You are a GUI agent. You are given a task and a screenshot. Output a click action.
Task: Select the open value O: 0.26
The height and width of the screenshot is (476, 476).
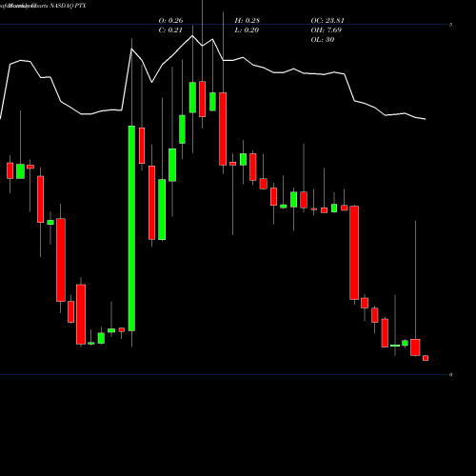pos(170,20)
